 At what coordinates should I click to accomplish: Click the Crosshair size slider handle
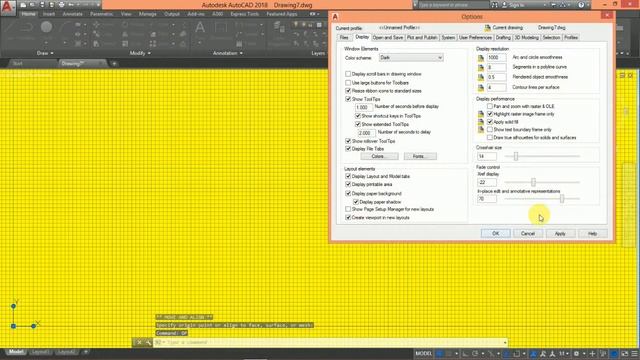516,156
